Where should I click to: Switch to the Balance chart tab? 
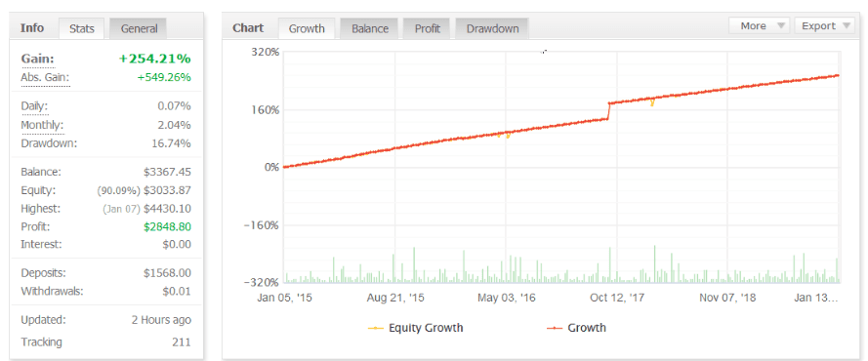point(370,28)
